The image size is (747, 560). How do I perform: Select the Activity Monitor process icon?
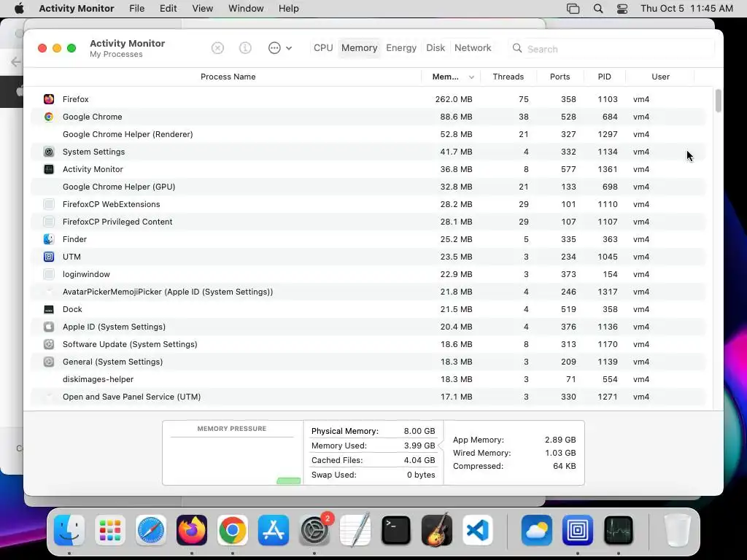[49, 169]
